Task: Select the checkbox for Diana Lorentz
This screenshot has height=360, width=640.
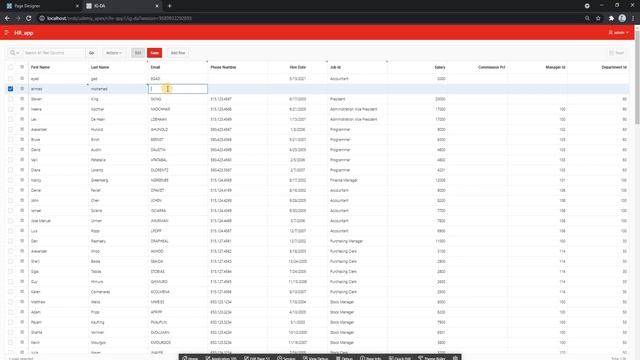Action: click(x=10, y=170)
